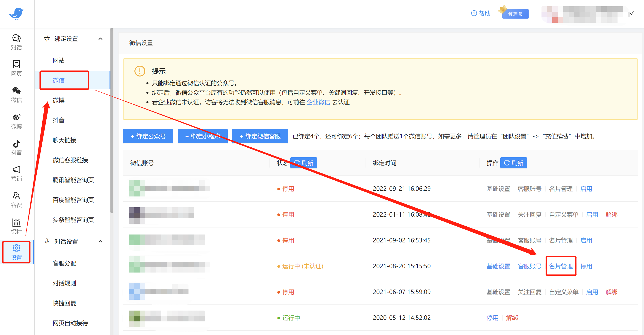Click the submenu vertical scrollbar
The image size is (644, 335).
coord(112,120)
